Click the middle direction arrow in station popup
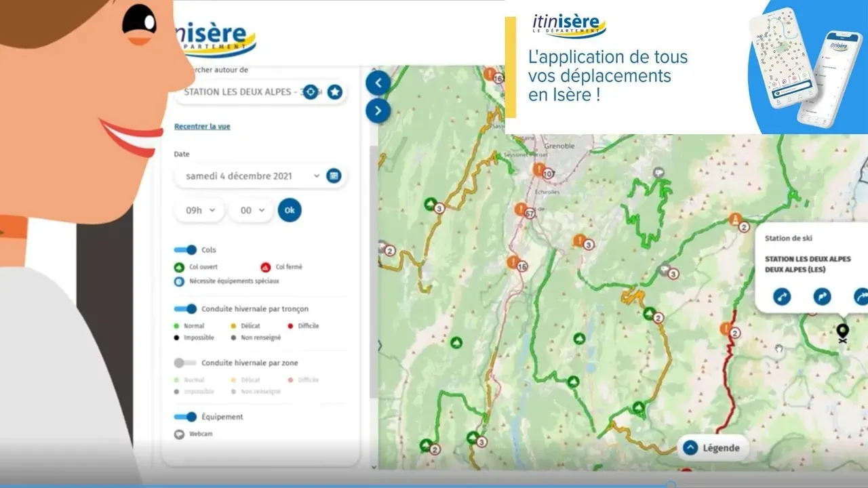This screenshot has width=868, height=488. tap(822, 296)
